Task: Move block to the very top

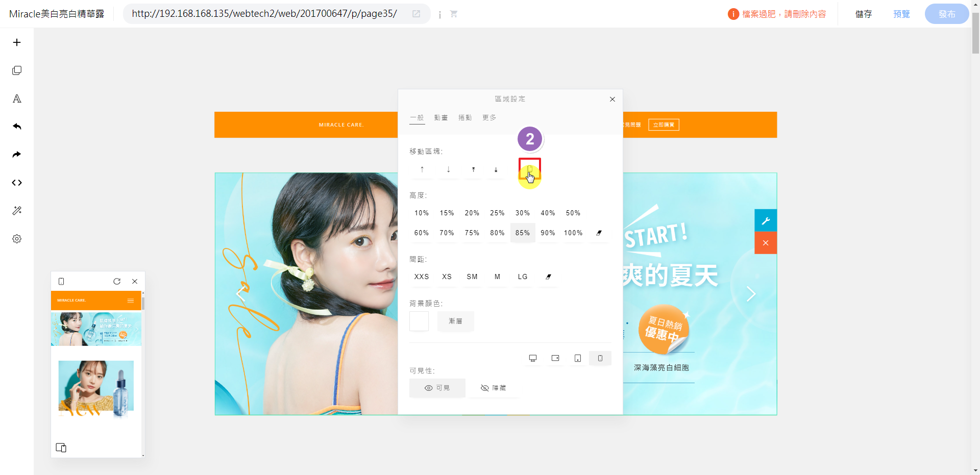Action: (473, 169)
